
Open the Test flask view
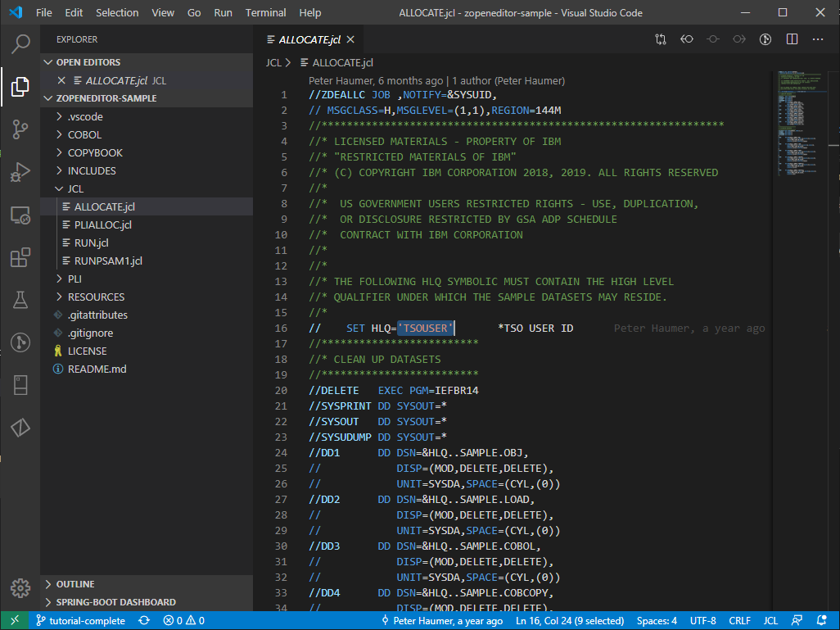20,300
